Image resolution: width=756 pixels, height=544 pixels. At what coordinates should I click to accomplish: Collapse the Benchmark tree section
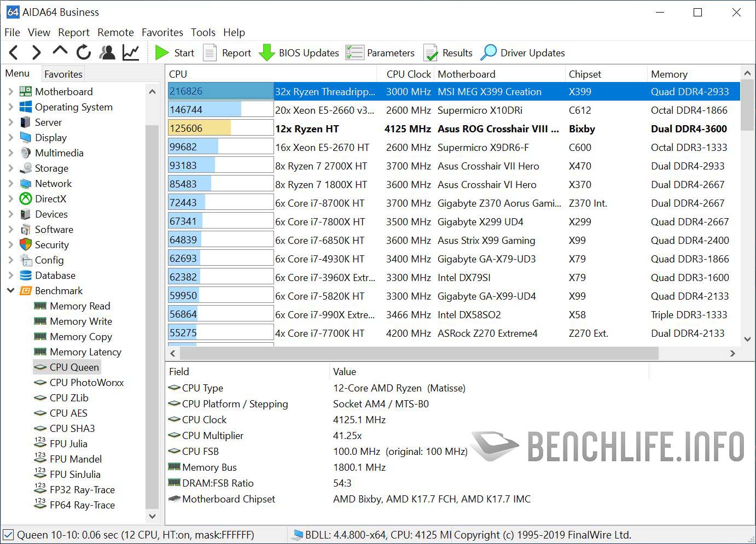tap(10, 290)
